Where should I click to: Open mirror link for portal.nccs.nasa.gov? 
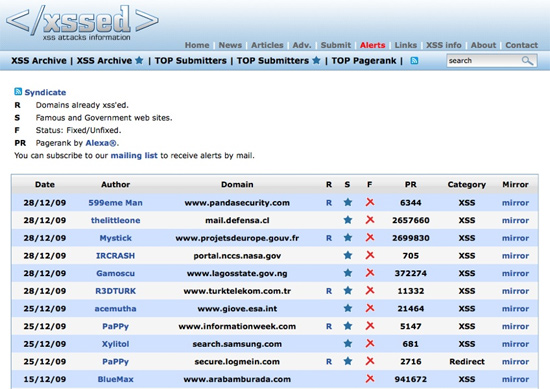click(x=515, y=256)
